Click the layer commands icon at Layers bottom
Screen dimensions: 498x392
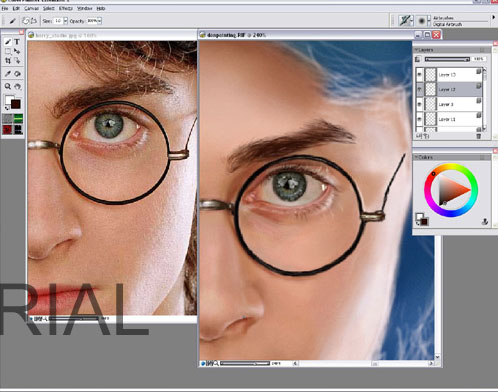click(x=420, y=136)
